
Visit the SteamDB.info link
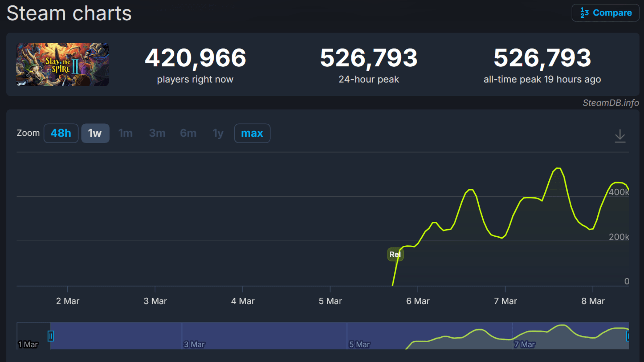point(610,103)
